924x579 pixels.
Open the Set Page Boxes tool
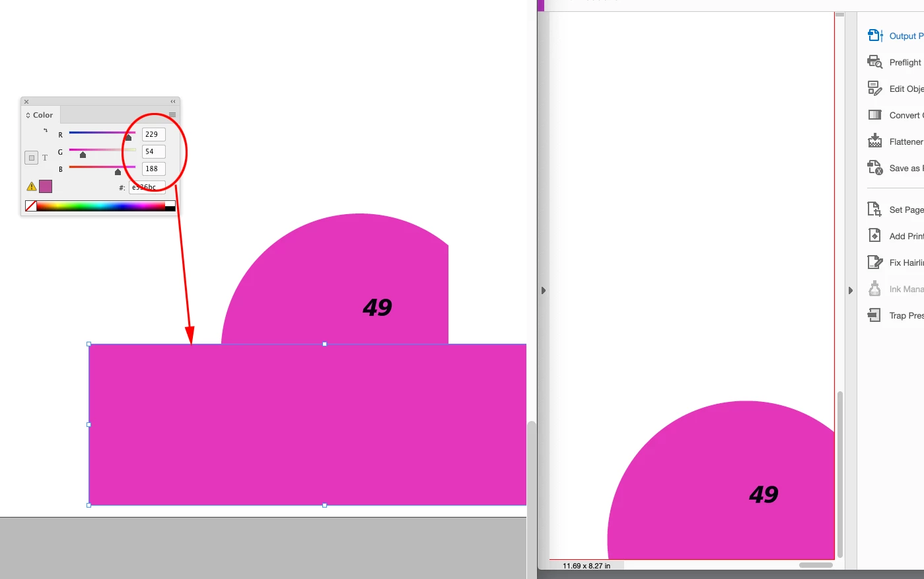[x=895, y=210]
